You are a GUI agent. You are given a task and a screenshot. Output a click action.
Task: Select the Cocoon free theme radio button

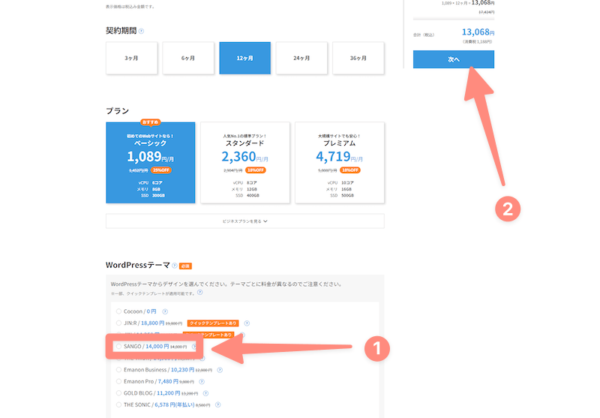pyautogui.click(x=118, y=311)
